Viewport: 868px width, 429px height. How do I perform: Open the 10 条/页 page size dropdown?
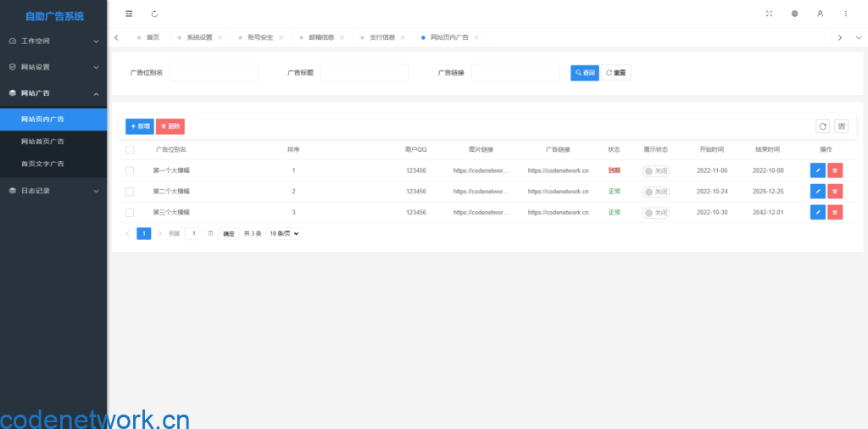coord(284,233)
